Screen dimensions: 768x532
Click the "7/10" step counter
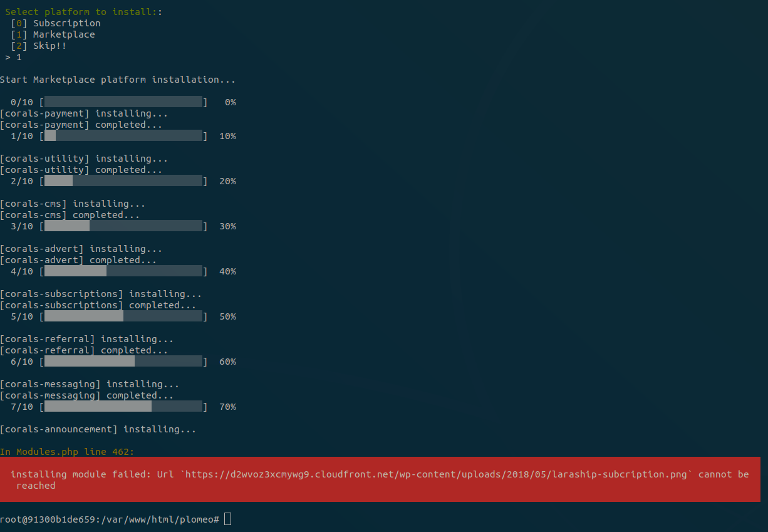pyautogui.click(x=22, y=407)
